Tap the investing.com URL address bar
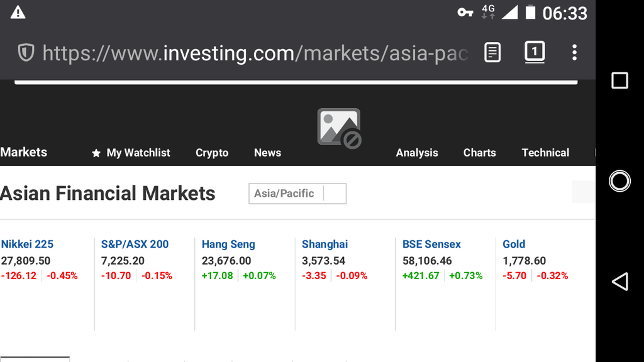The image size is (644, 362). (x=255, y=53)
